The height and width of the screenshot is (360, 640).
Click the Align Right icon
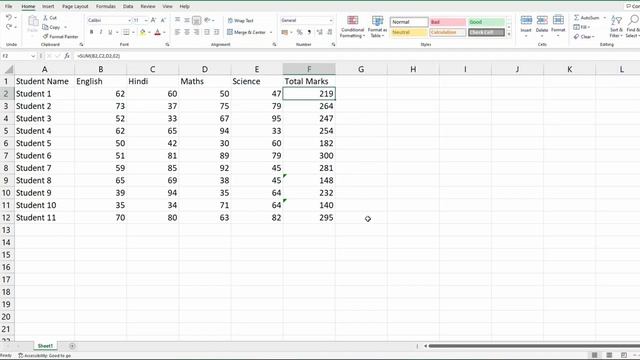pyautogui.click(x=196, y=32)
